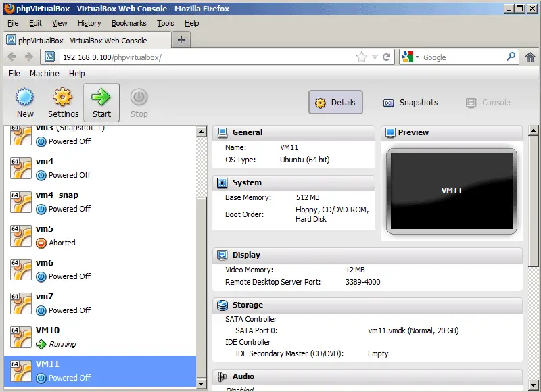Click the Preview section monitor icon

click(390, 132)
